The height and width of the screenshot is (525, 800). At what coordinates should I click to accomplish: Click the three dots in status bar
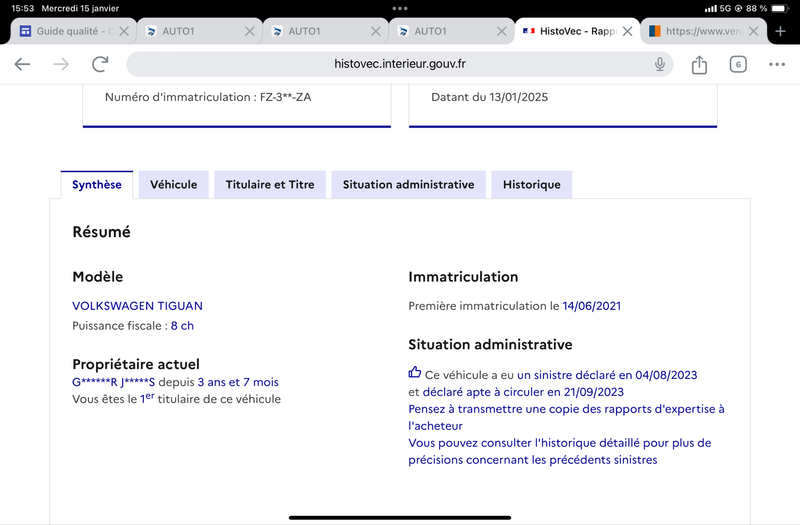[x=400, y=9]
